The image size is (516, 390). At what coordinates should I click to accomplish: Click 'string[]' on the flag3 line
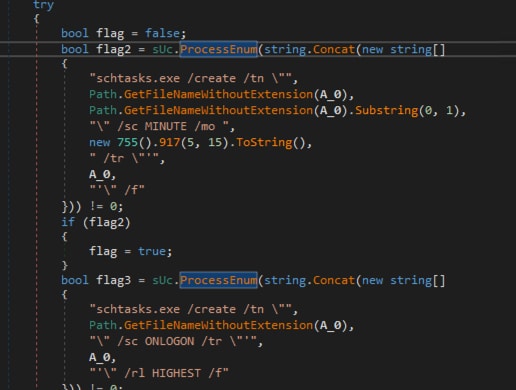pyautogui.click(x=418, y=280)
